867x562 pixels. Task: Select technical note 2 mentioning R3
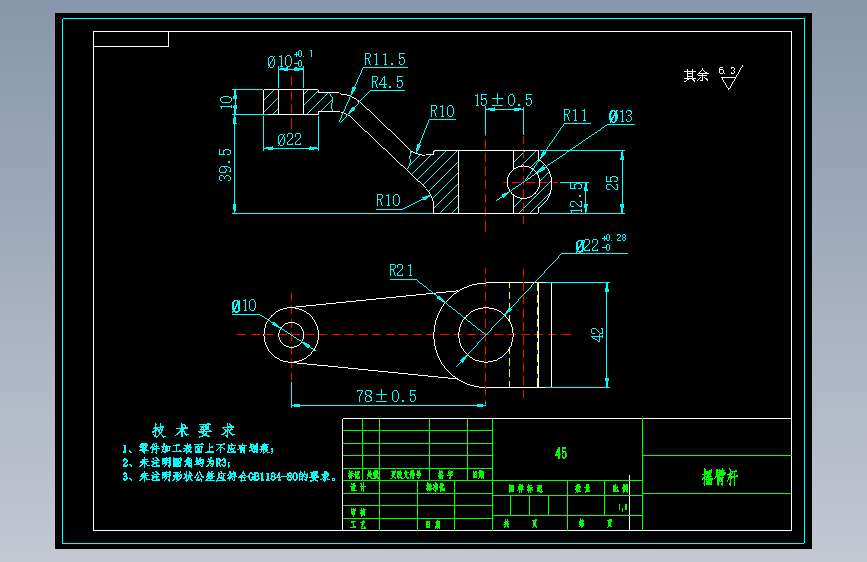(176, 462)
